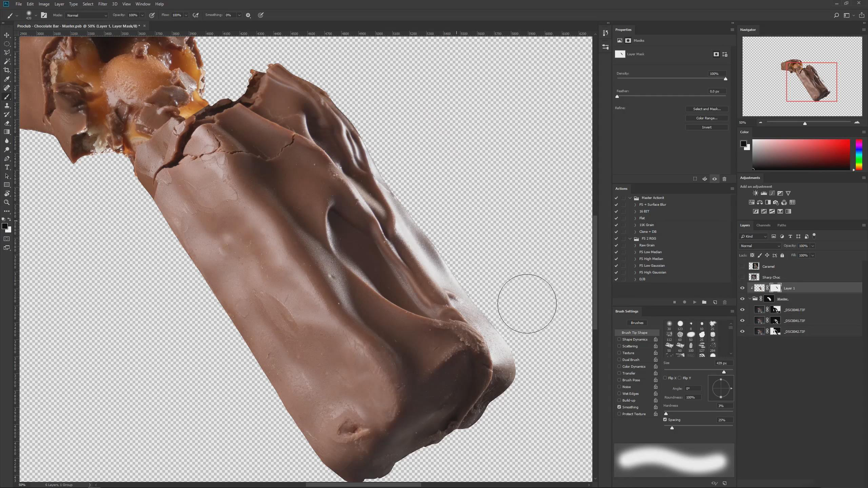Click the delete mask trash icon
Viewport: 868px width, 488px height.
[724, 179]
